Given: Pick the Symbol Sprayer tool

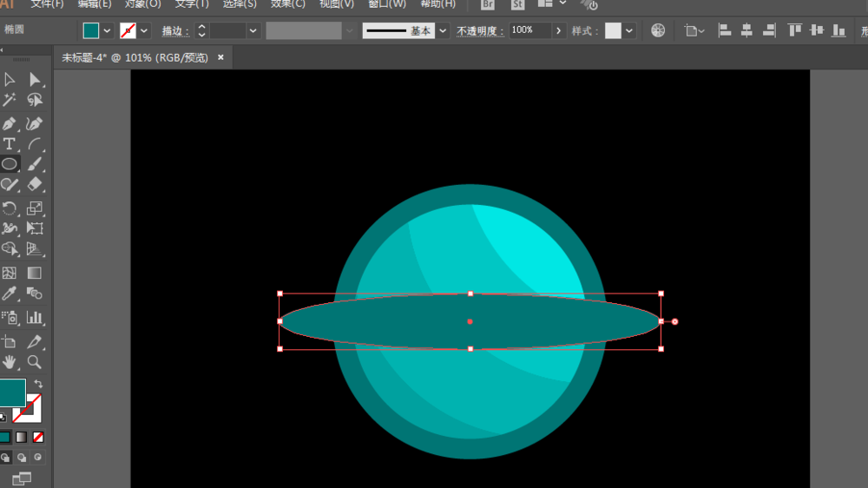Looking at the screenshot, I should (10, 318).
